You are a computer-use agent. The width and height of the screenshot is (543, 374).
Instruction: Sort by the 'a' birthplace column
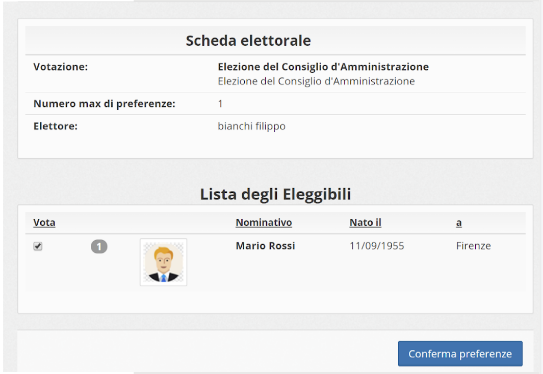[x=459, y=223]
